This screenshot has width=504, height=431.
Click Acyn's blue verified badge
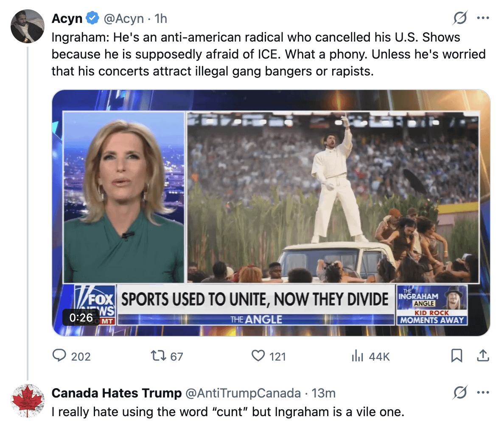[92, 18]
